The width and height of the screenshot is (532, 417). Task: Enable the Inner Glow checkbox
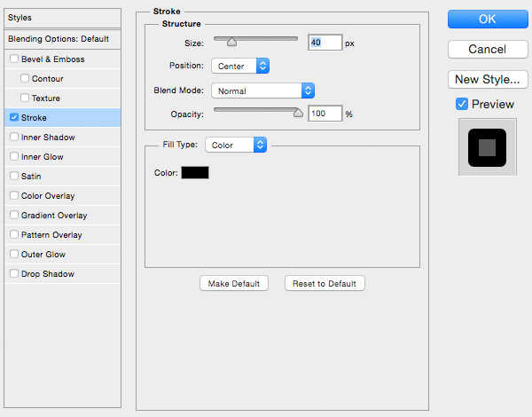click(14, 156)
